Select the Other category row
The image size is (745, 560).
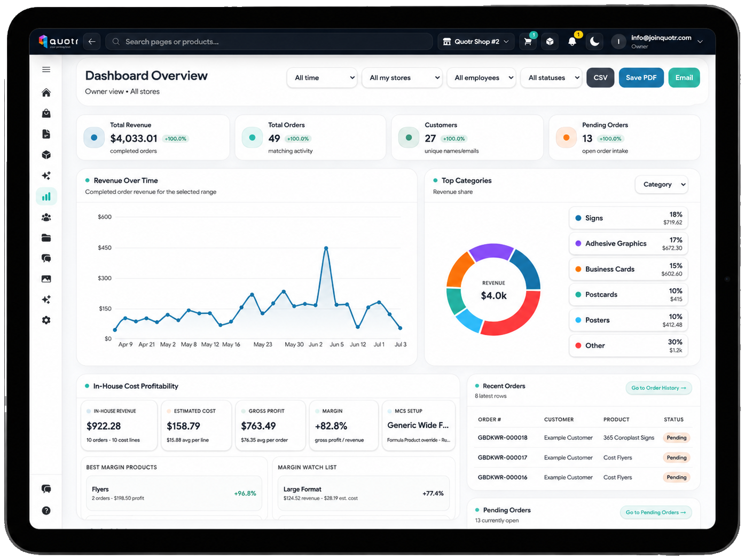629,345
